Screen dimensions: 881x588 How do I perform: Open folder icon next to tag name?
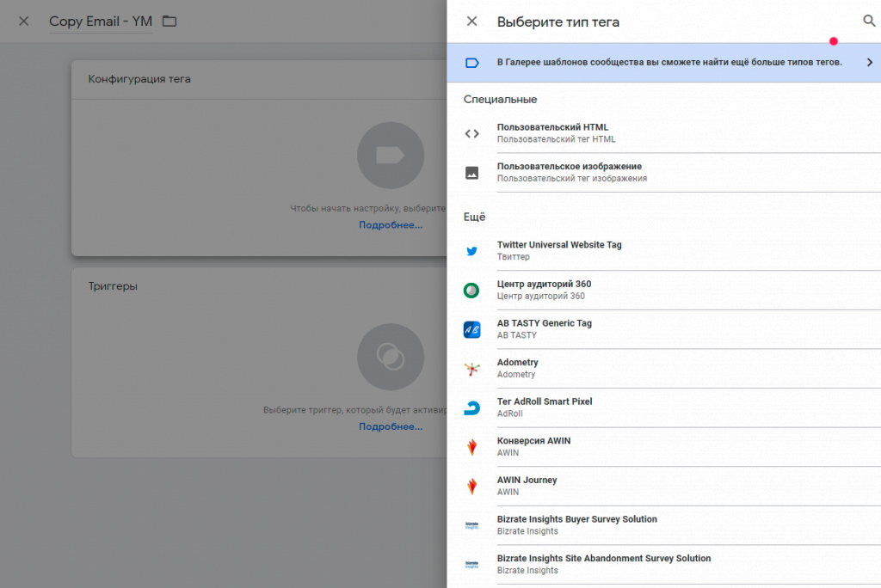[x=169, y=21]
